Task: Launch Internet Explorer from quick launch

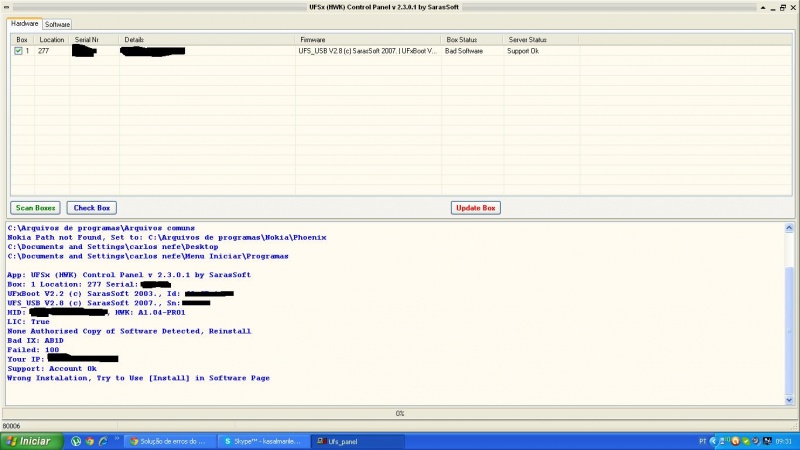Action: (x=103, y=441)
